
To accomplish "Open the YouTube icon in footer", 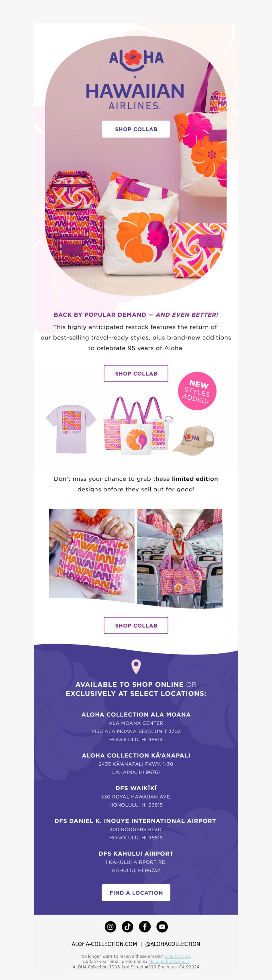I will point(162,926).
